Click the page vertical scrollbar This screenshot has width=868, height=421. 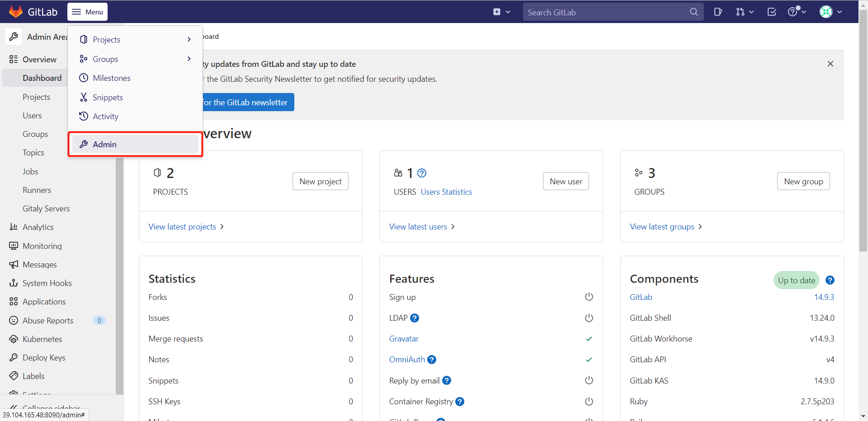click(863, 131)
